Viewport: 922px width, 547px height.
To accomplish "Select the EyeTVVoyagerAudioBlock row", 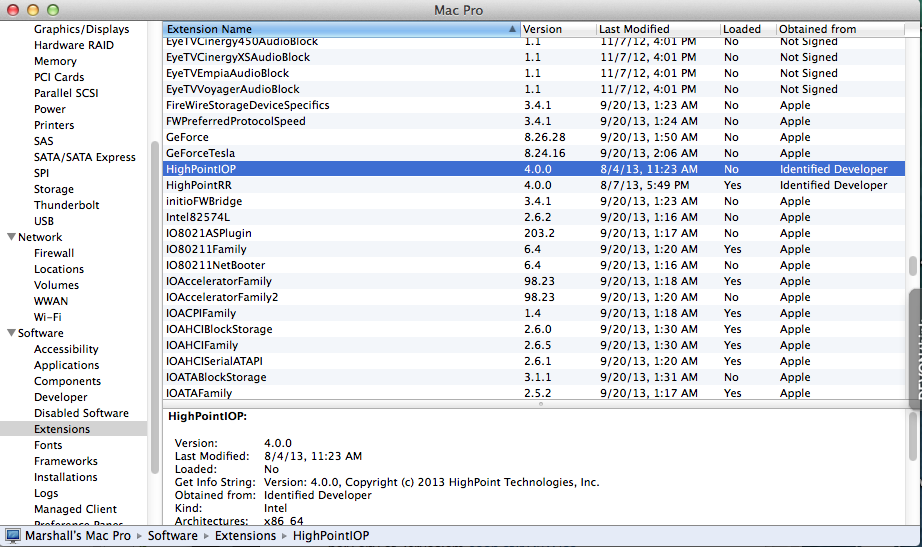I will [x=534, y=89].
